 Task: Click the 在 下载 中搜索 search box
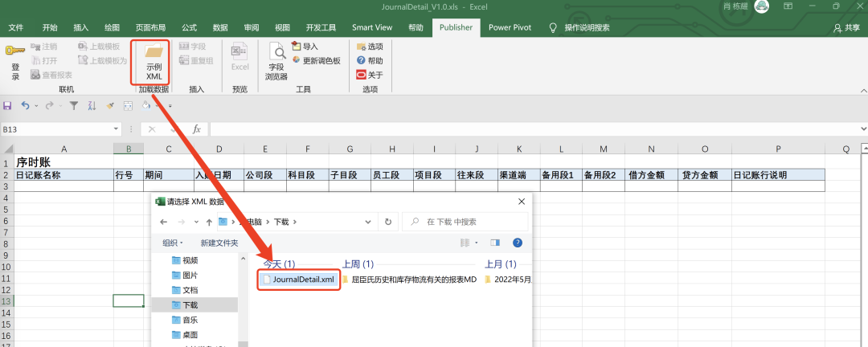click(x=465, y=222)
